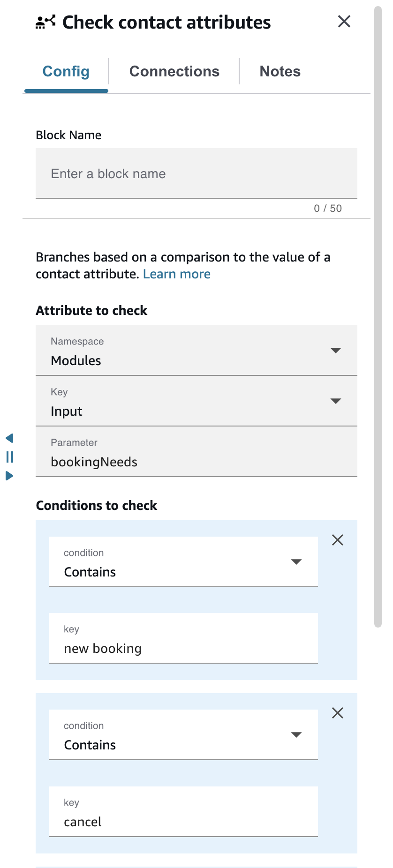This screenshot has height=868, width=393.
Task: Expand the Namespace dropdown showing Modules
Action: 196,351
